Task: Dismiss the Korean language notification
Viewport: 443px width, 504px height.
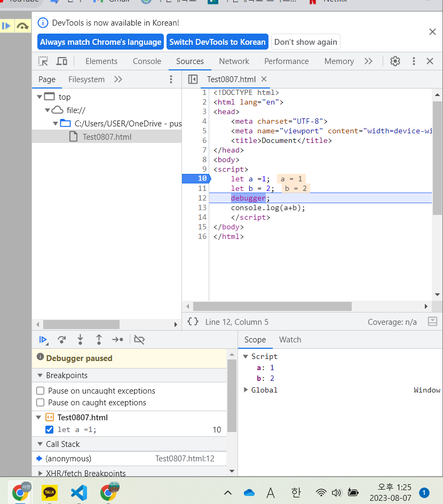Action: [x=432, y=31]
